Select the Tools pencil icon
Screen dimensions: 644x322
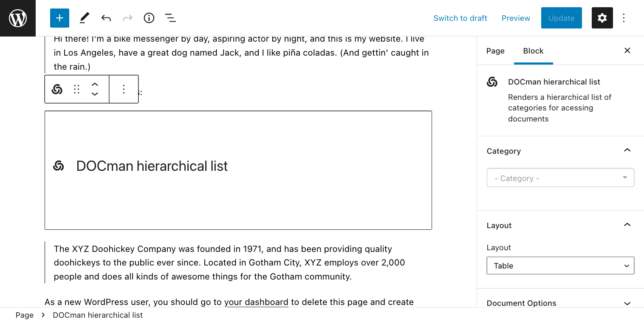[85, 18]
